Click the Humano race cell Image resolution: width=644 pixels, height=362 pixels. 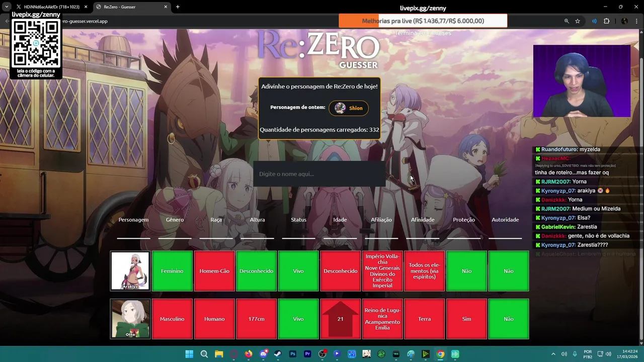(x=214, y=319)
